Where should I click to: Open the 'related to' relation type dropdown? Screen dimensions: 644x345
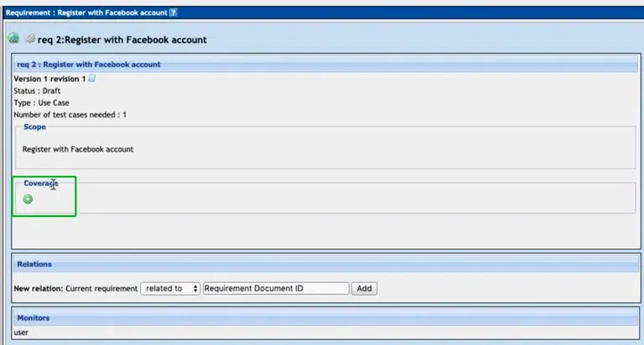pyautogui.click(x=170, y=288)
